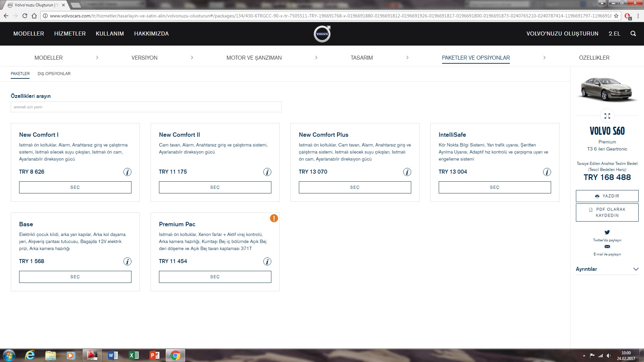Share on Twitter via bird icon
644x362 pixels.
tap(607, 232)
